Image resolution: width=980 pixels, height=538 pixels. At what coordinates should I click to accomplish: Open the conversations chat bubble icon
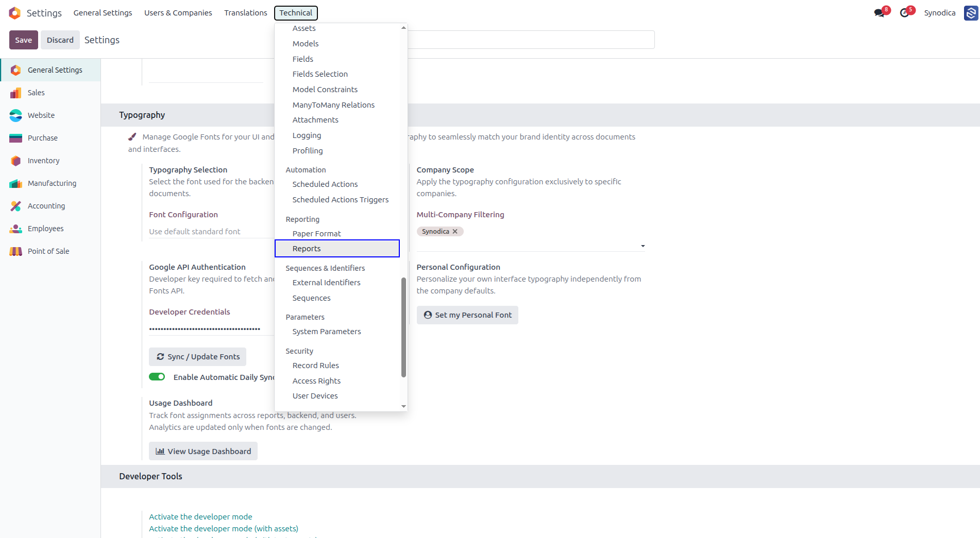pos(879,13)
